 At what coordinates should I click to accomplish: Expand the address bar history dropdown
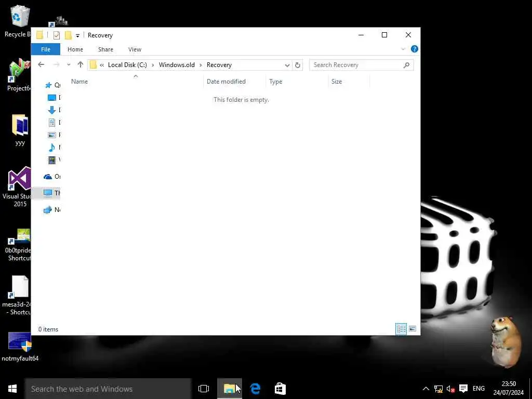[287, 65]
